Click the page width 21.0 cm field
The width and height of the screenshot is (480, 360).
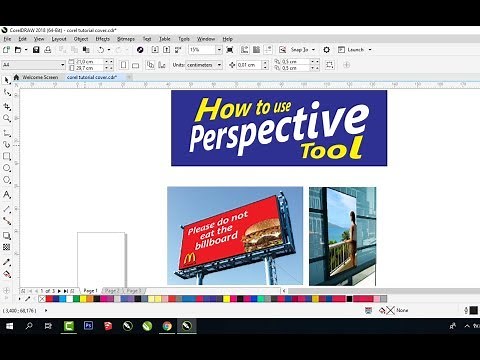point(89,62)
